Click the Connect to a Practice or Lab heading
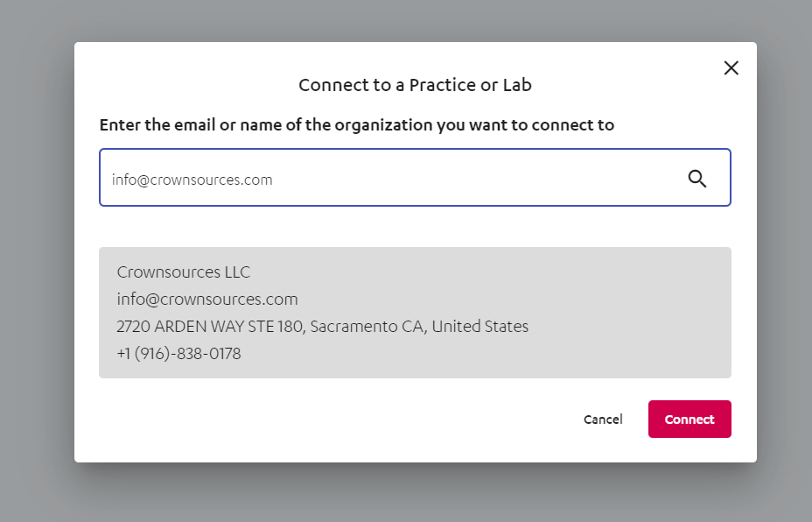The image size is (812, 522). point(415,85)
